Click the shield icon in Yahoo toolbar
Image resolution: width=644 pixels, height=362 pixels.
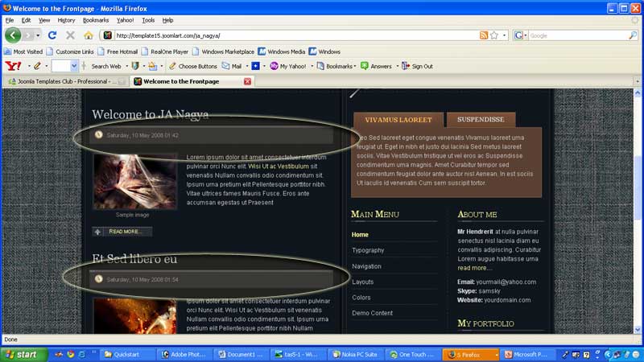click(x=135, y=66)
